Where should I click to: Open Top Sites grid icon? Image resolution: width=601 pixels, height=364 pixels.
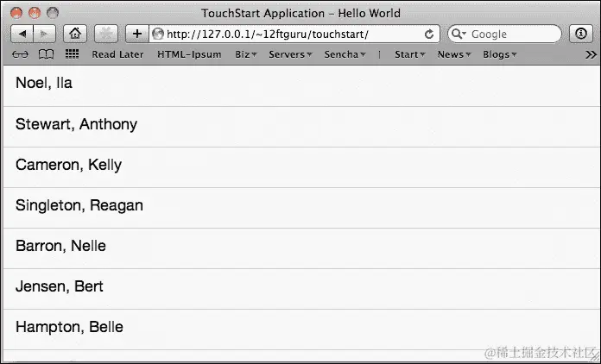72,54
